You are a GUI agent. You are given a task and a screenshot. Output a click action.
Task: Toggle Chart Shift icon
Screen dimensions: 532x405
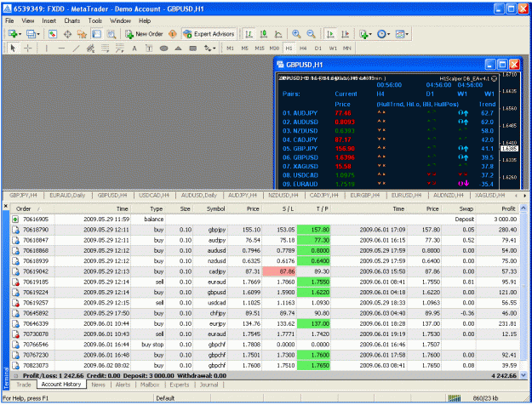pos(345,34)
